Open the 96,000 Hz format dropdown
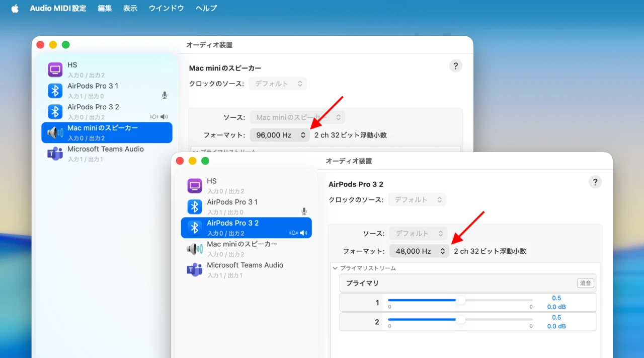The height and width of the screenshot is (358, 644). [279, 134]
